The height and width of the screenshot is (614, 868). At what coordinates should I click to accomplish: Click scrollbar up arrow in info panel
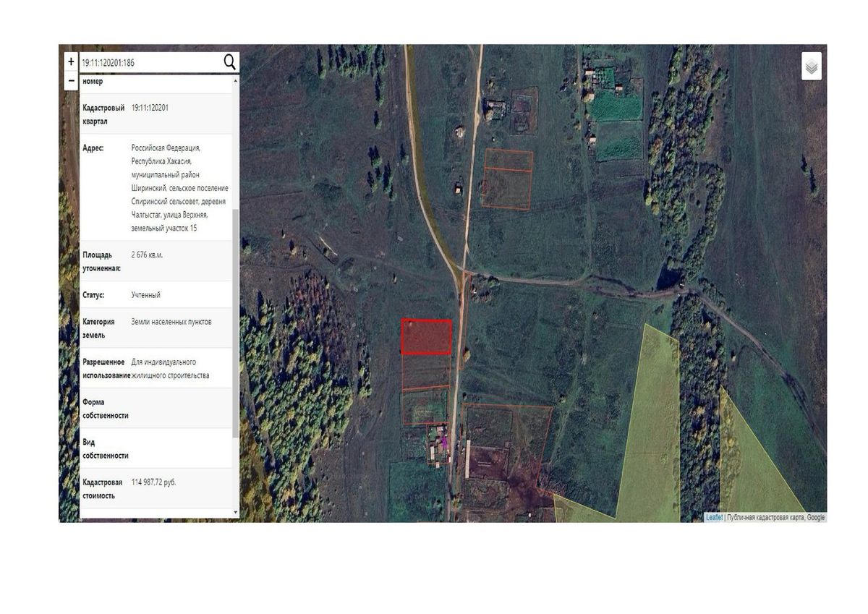tap(235, 81)
